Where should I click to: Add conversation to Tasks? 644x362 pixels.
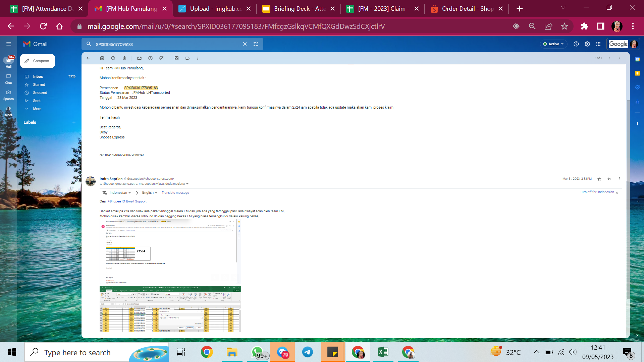161,58
